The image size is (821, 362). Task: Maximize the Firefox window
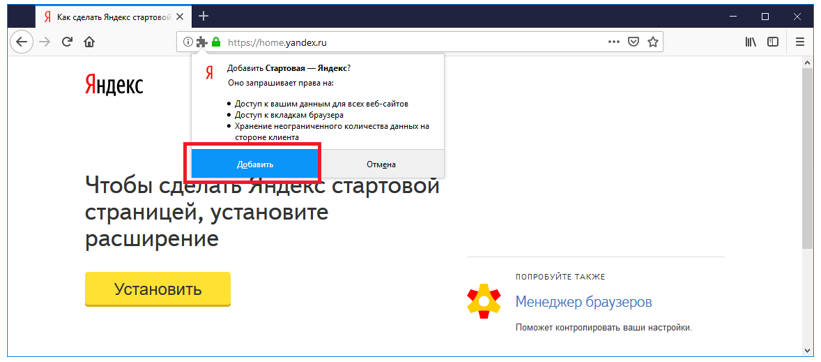pos(765,17)
